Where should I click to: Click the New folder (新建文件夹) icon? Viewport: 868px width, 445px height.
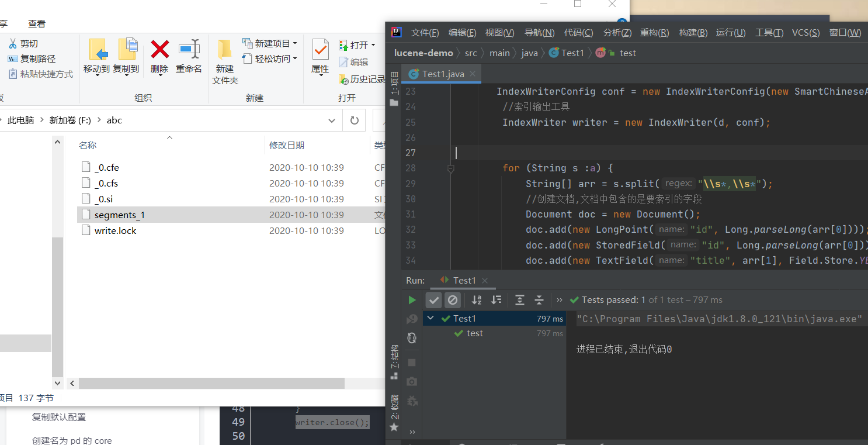(x=225, y=49)
